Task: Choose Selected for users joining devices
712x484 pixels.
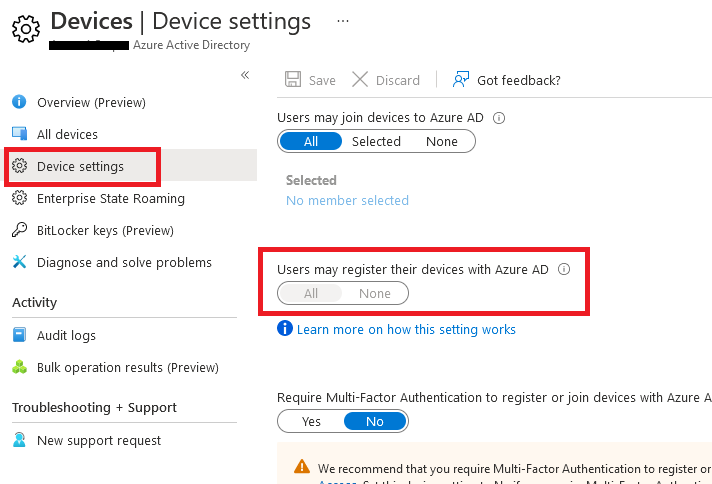Action: pyautogui.click(x=376, y=141)
